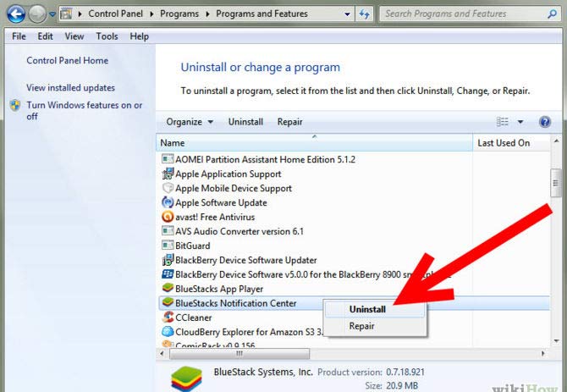This screenshot has height=392, width=567.
Task: Expand the view options dropdown arrow
Action: pos(520,122)
